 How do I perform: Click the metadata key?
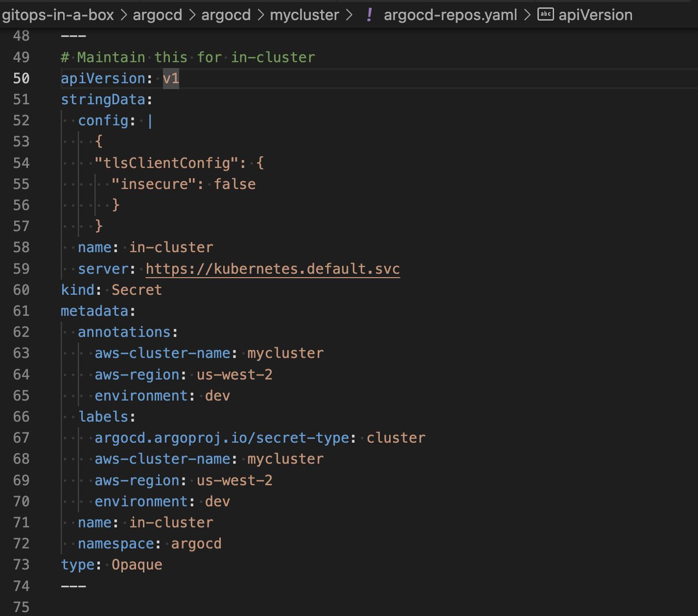94,311
